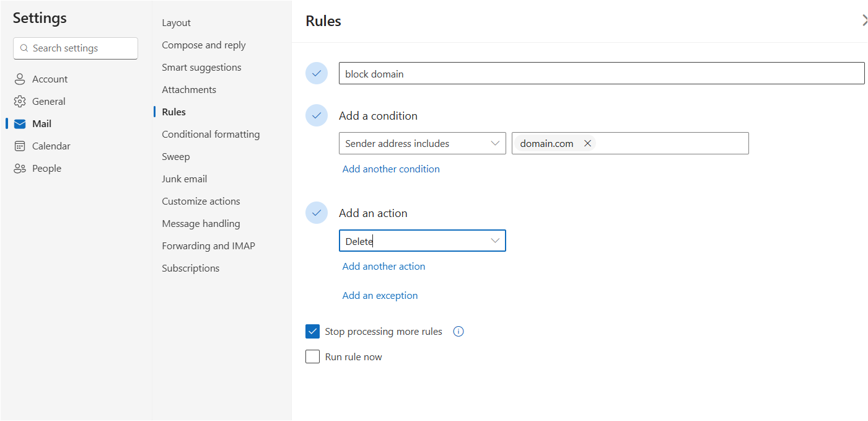Select Forwarding and IMAP option
Image resolution: width=868 pixels, height=421 pixels.
[x=208, y=246]
